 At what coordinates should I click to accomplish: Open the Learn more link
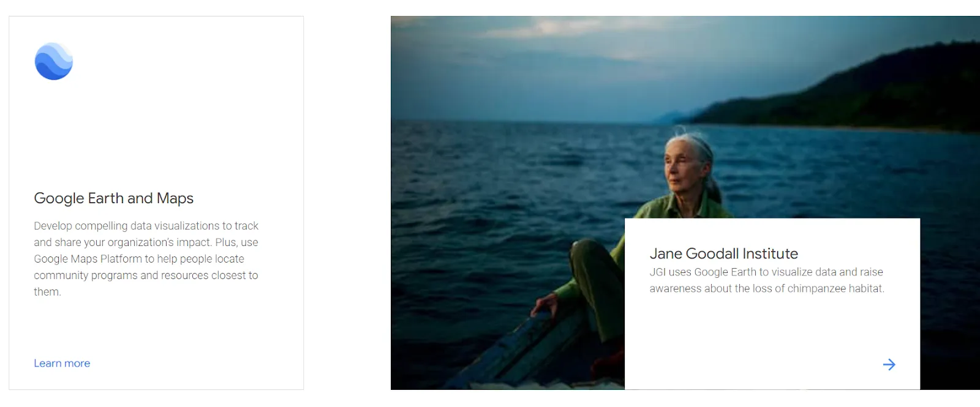[62, 363]
